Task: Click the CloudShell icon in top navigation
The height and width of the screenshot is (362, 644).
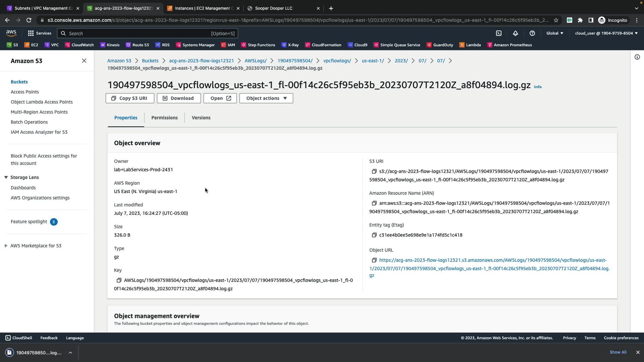Action: click(x=499, y=33)
